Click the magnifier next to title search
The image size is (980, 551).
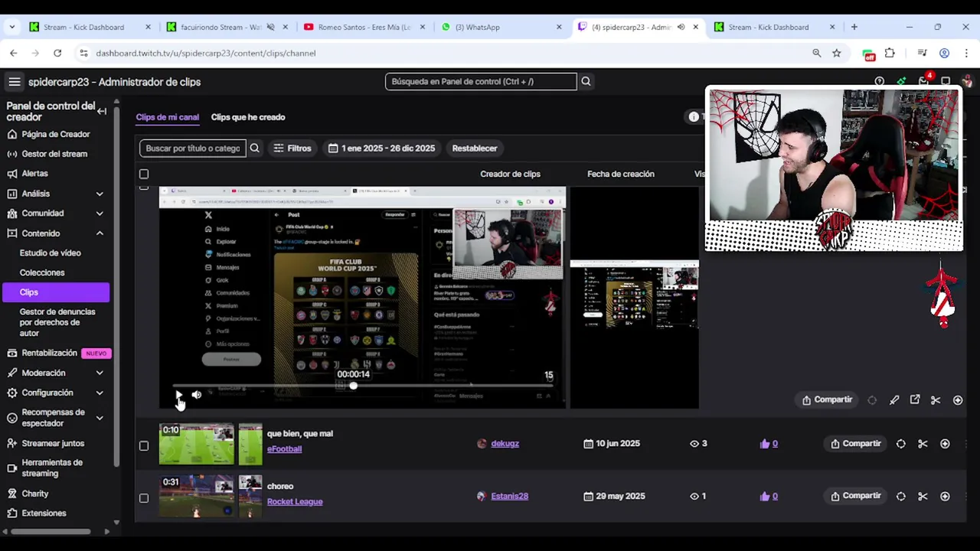(255, 148)
